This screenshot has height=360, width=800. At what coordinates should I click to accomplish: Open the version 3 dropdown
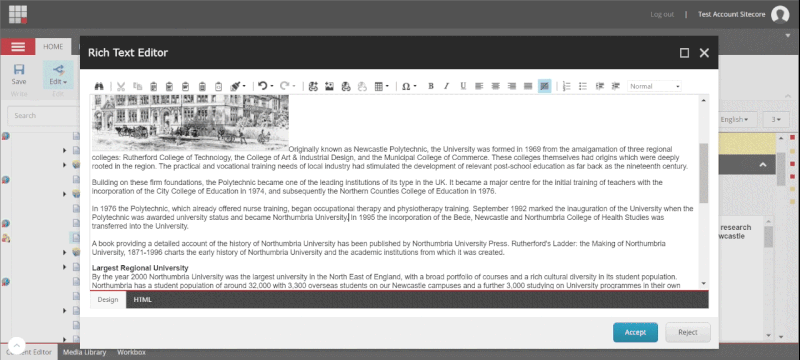pos(776,120)
